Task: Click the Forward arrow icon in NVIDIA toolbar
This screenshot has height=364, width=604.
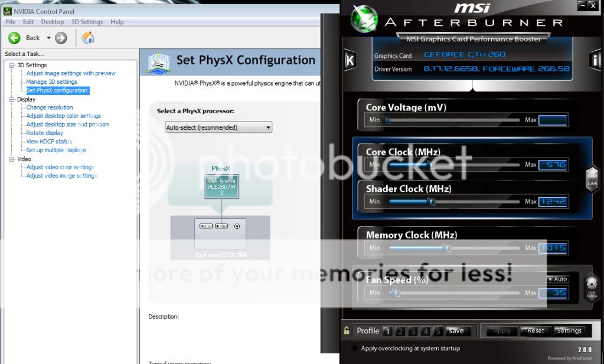Action: [x=61, y=38]
